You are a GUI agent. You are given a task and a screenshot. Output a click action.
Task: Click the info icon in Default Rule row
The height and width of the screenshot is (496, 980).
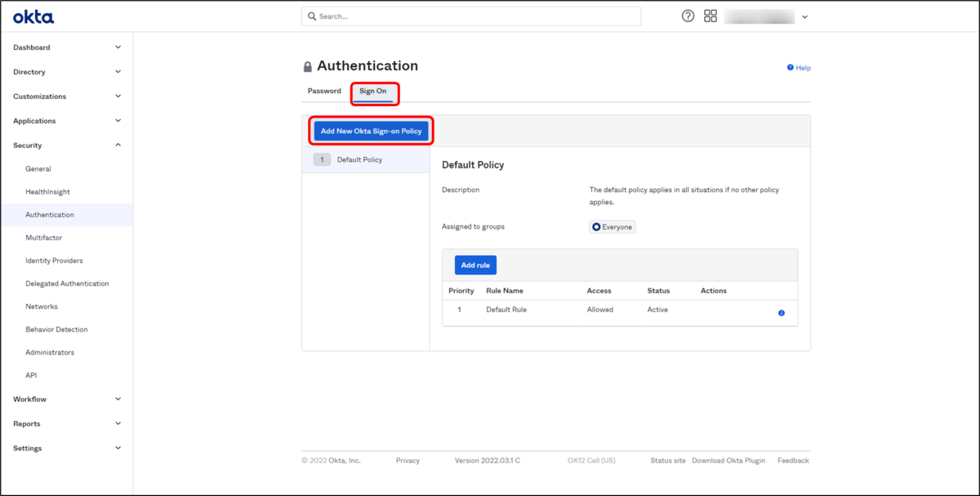tap(782, 313)
